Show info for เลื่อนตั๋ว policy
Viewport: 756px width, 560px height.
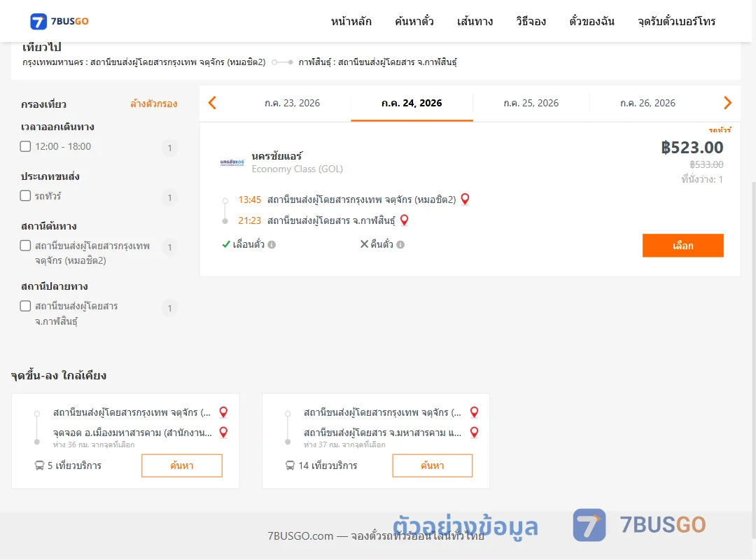[272, 244]
